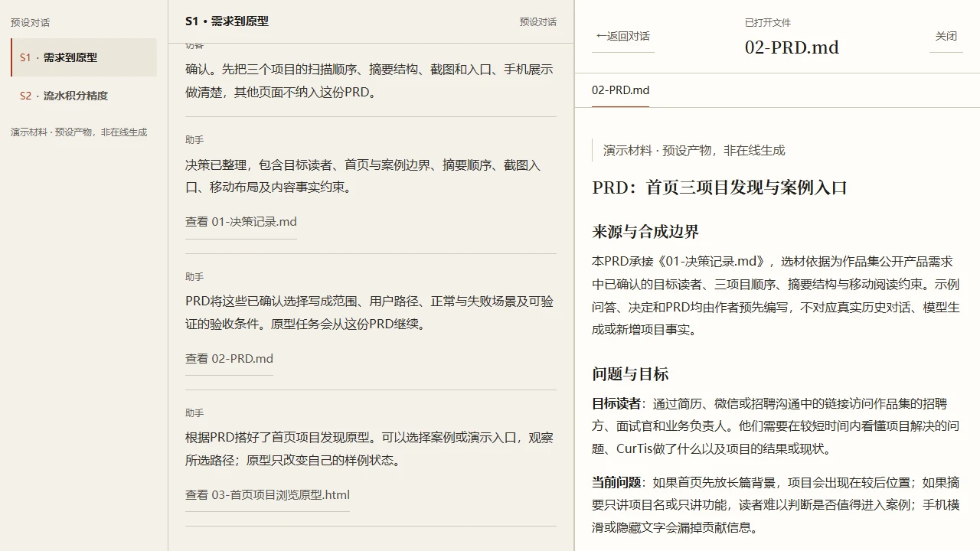The image size is (980, 551).
Task: Click the 预设对话 label in conversation header
Action: click(538, 22)
